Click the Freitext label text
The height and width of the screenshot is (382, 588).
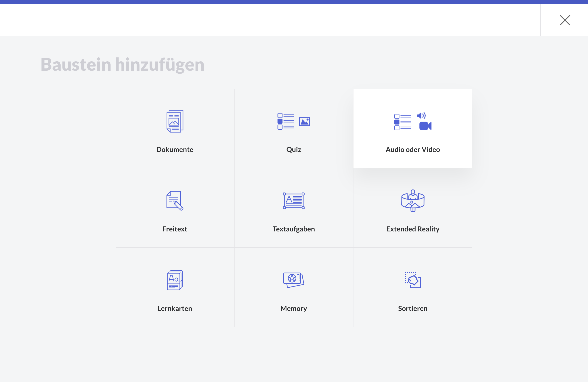point(175,229)
